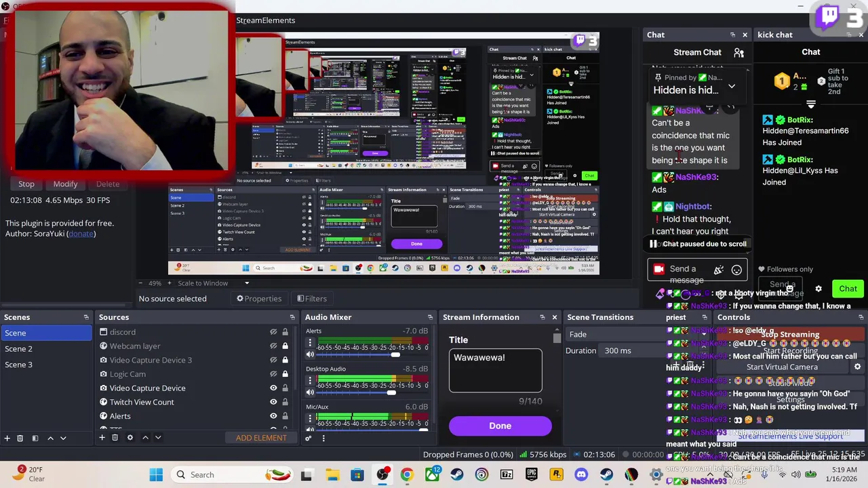Open the StreamElements tab

click(x=265, y=20)
